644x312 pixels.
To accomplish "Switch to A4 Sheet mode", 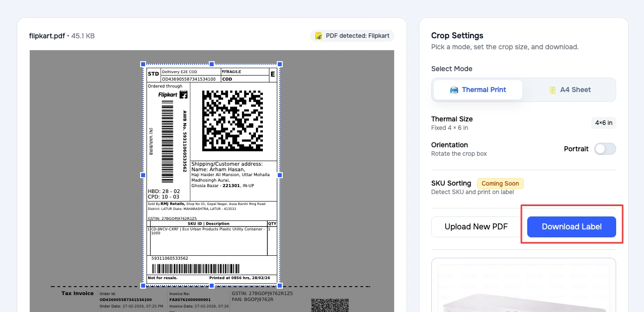I will 570,90.
